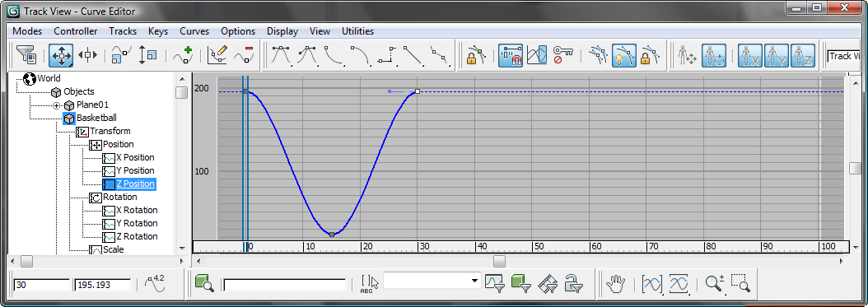Select the Draw Curves tool
The height and width of the screenshot is (307, 868).
(x=217, y=55)
